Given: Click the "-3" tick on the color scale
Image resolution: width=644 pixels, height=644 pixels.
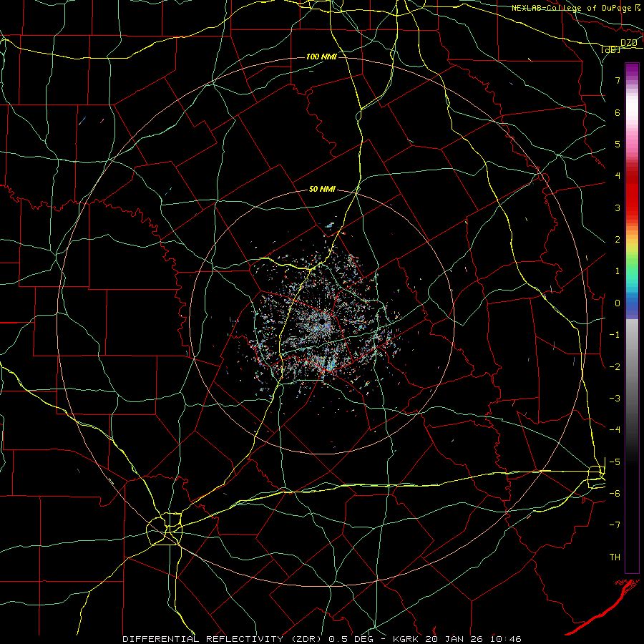Looking at the screenshot, I should [615, 399].
